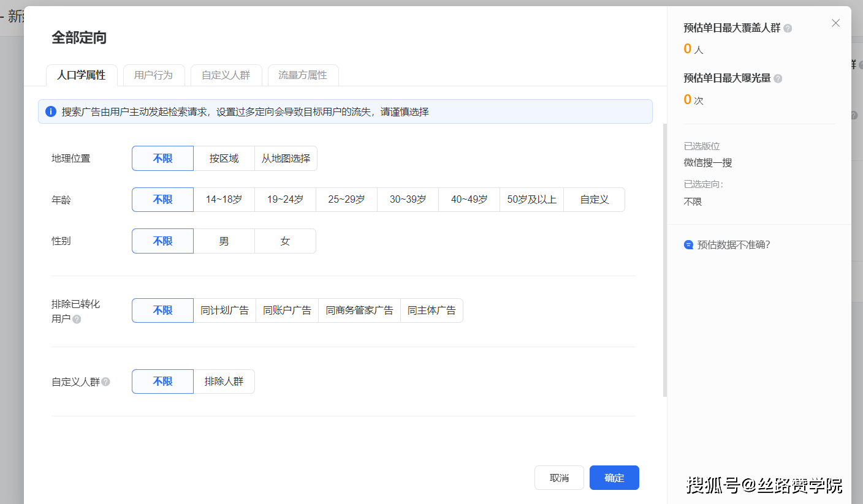This screenshot has height=504, width=863.
Task: Switch to 人口学属性 tab
Action: [82, 75]
